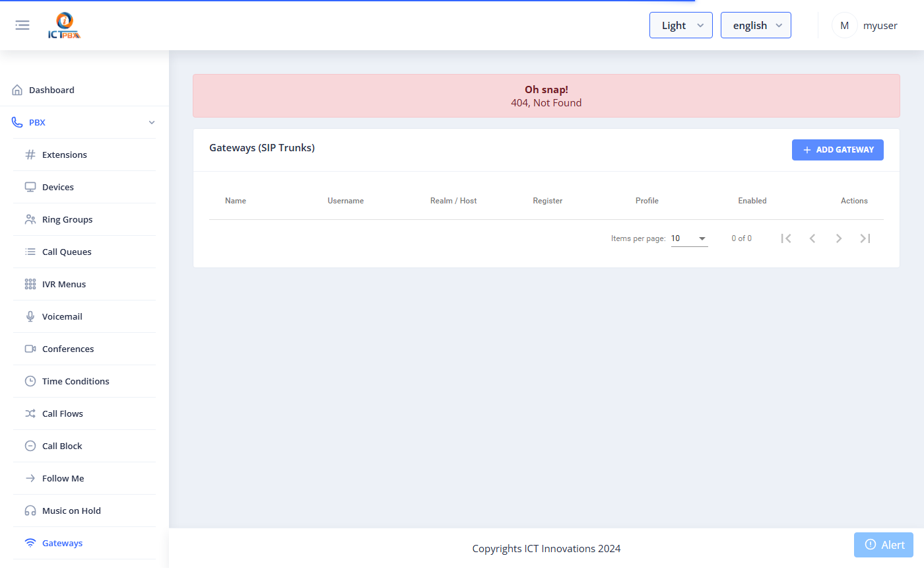Click the Realm / Host column header
The image size is (924, 568).
pyautogui.click(x=453, y=201)
